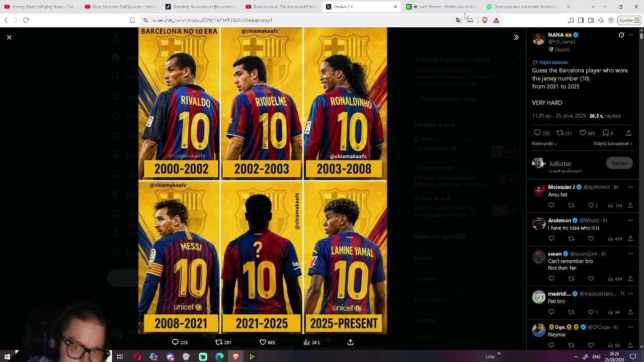Like Anderson's reply
Image resolution: width=644 pixels, height=362 pixels.
591,238
